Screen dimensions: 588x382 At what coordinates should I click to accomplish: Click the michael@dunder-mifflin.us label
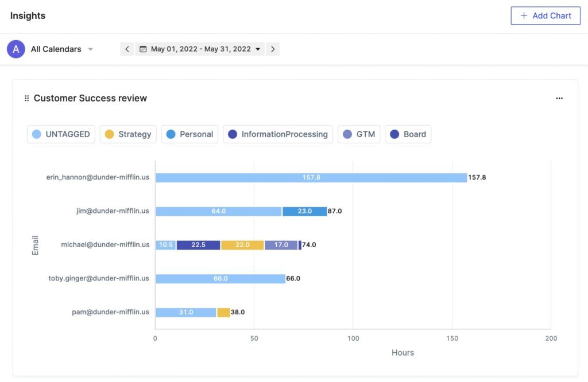point(105,244)
